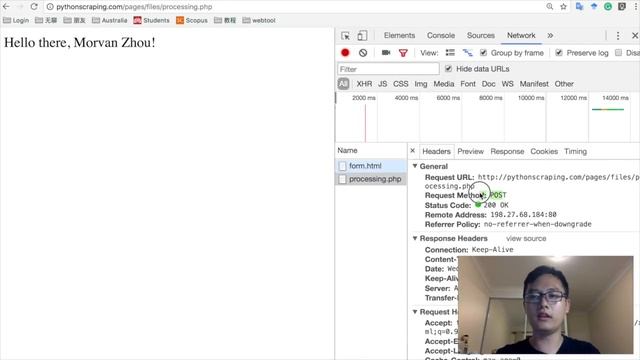
Task: Open the Elements tab
Action: [399, 36]
